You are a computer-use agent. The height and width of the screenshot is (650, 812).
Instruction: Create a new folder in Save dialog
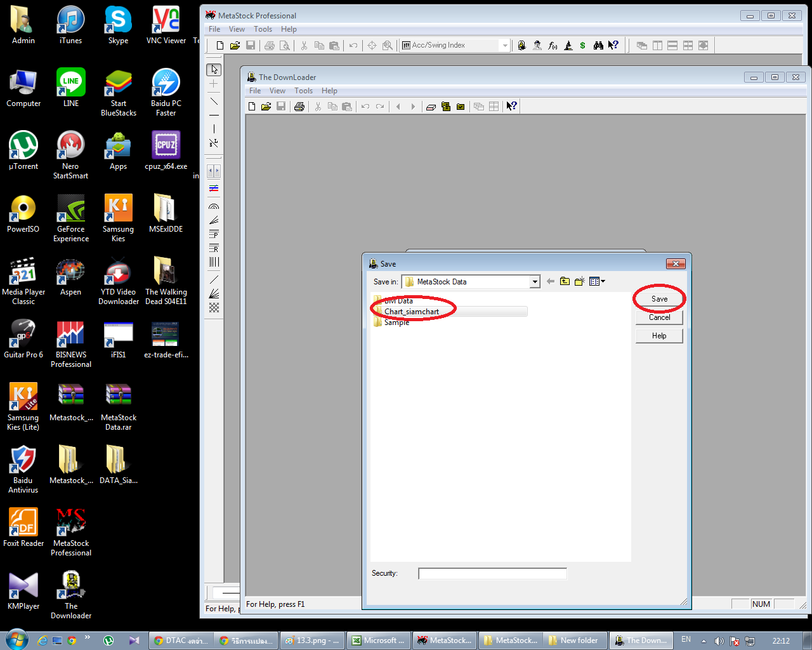point(579,282)
